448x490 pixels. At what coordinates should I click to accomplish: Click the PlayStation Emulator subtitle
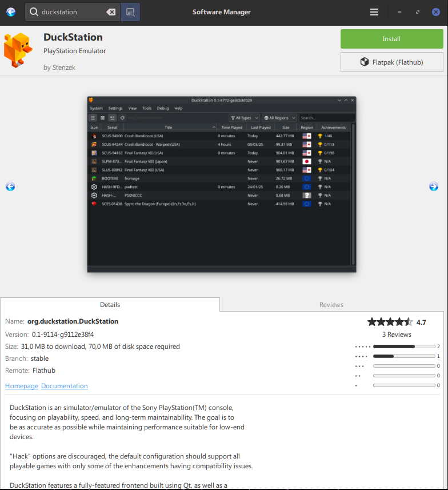75,51
